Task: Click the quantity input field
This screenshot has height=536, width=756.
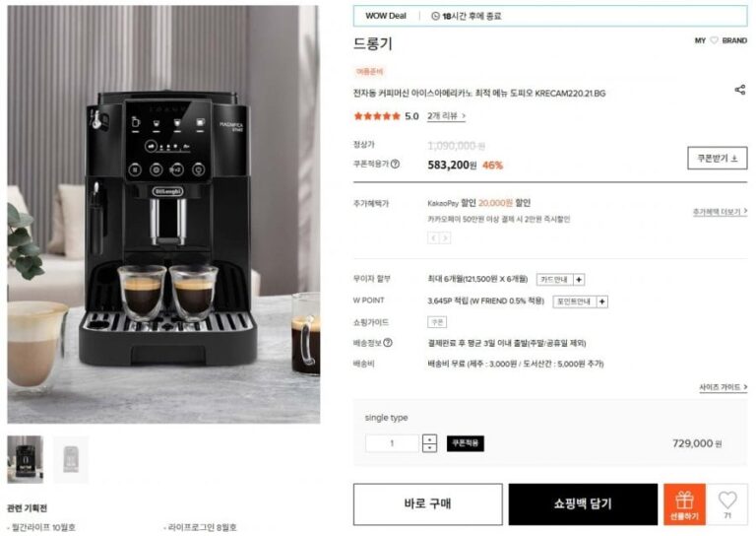Action: coord(392,443)
